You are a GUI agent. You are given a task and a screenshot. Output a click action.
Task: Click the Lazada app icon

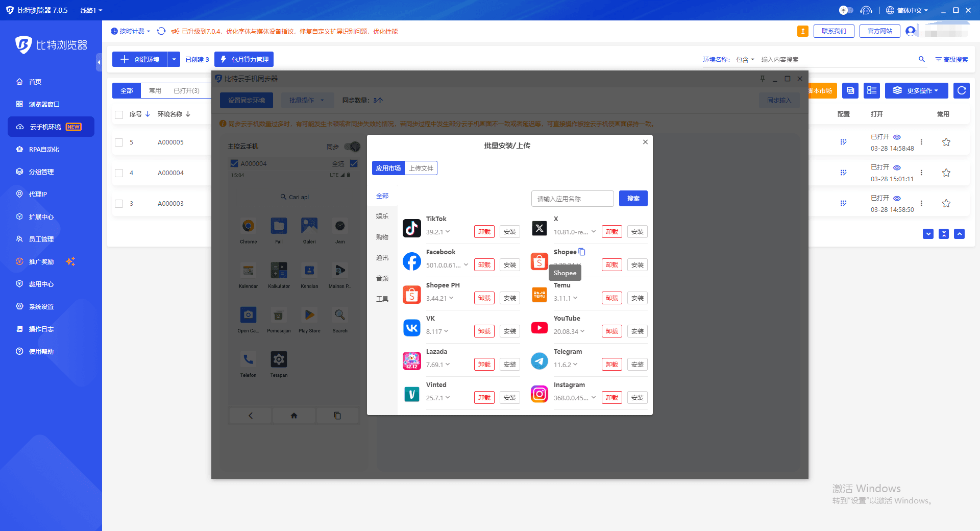[x=412, y=361]
